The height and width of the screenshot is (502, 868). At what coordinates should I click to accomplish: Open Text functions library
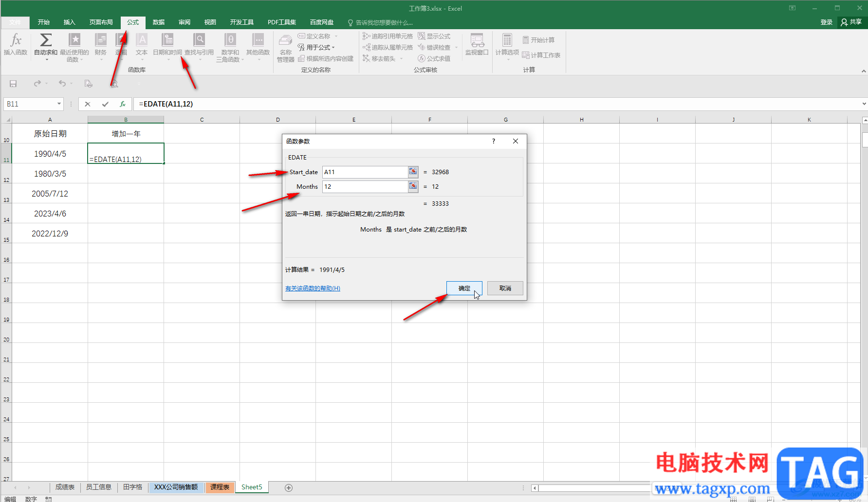(x=142, y=47)
